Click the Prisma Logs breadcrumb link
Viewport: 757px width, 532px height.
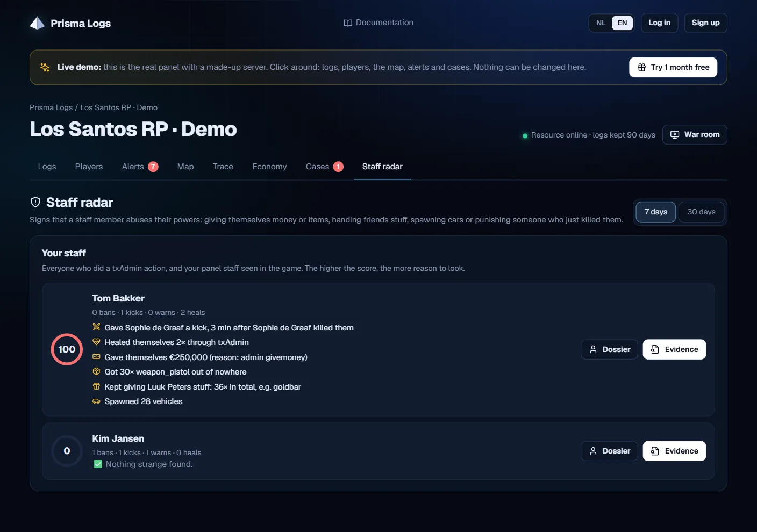pos(51,107)
